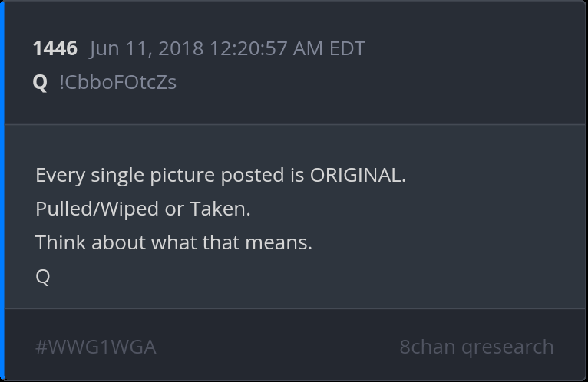This screenshot has height=382, width=588.
Task: Click the 8chan source label
Action: pyautogui.click(x=428, y=347)
